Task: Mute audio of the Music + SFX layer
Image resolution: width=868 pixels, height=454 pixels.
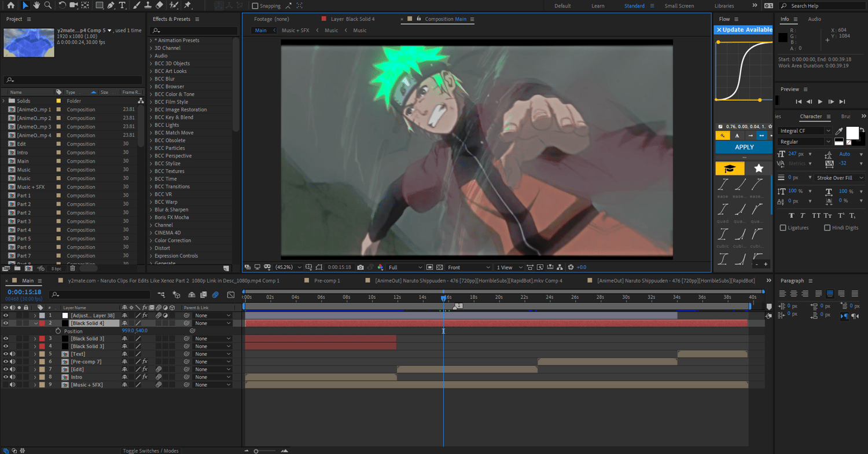Action: pyautogui.click(x=13, y=385)
